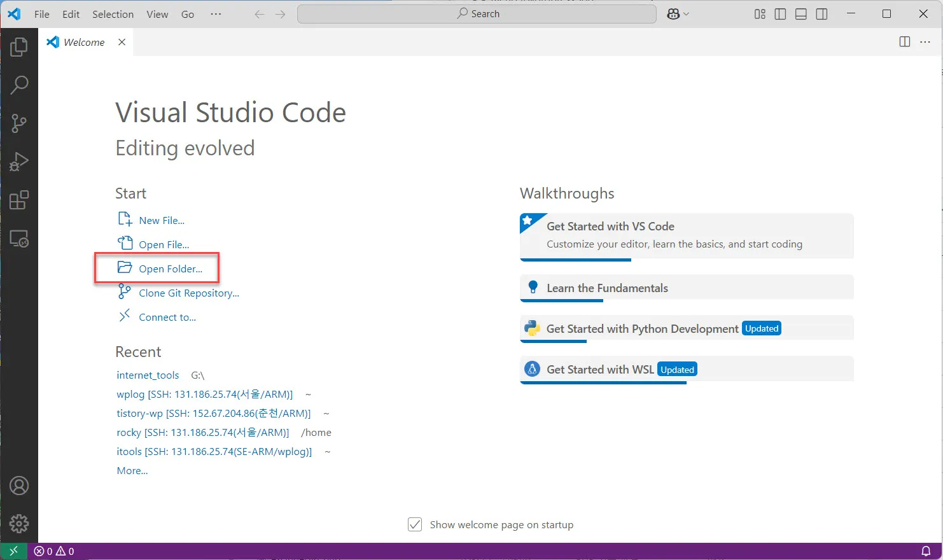This screenshot has height=560, width=943.
Task: Open the notifications bell in status bar
Action: click(x=926, y=550)
